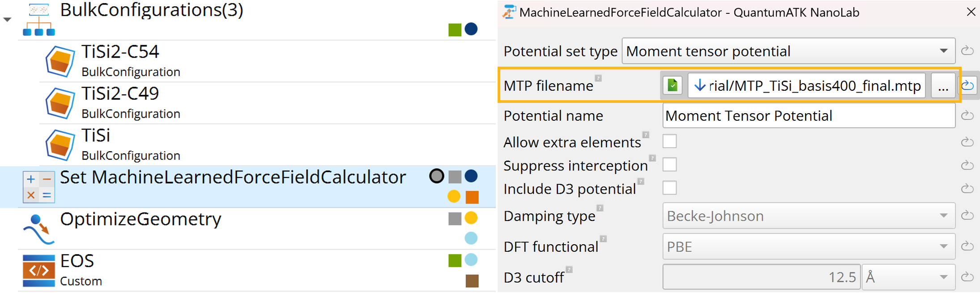Reset Potential name using its arrow button
980x293 pixels.
[967, 115]
